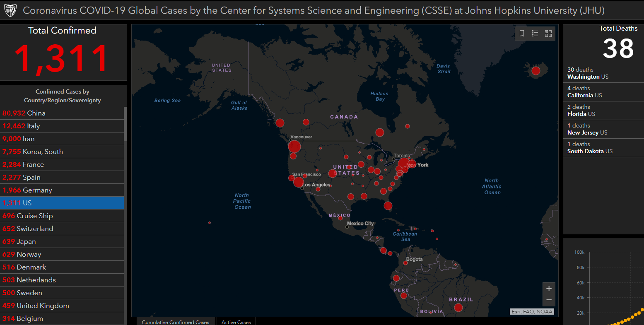Open the map legend list icon
This screenshot has width=644, height=325.
tap(535, 34)
